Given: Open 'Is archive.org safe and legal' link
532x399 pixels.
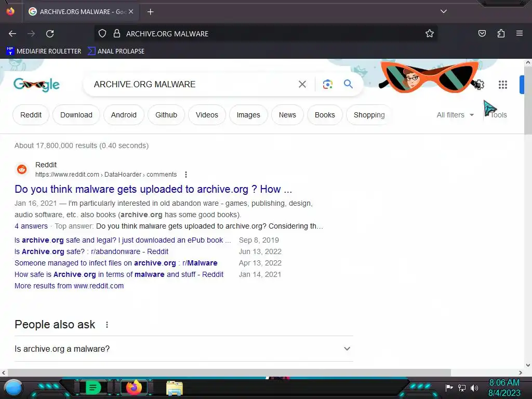Looking at the screenshot, I should 123,240.
